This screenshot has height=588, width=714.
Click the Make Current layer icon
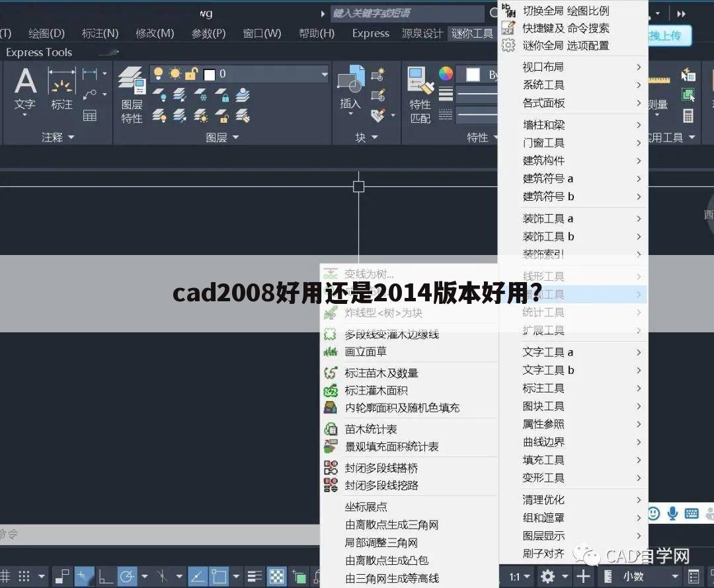[x=243, y=94]
